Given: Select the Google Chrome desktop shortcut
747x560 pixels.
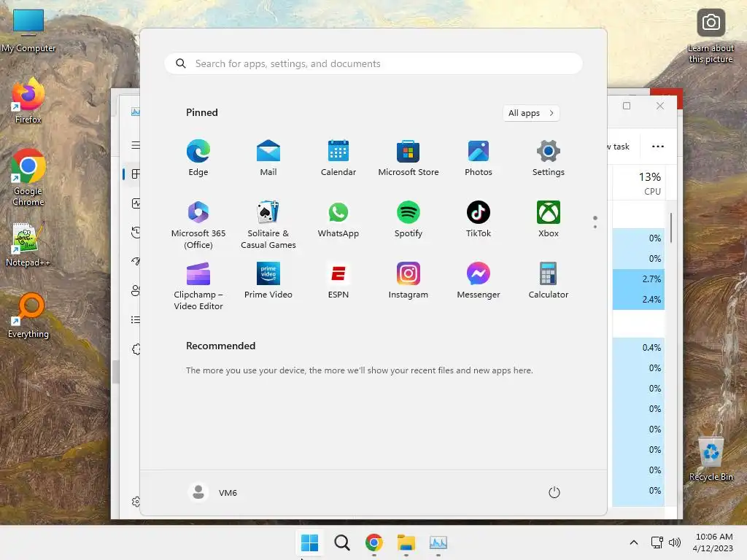Looking at the screenshot, I should coord(28,177).
